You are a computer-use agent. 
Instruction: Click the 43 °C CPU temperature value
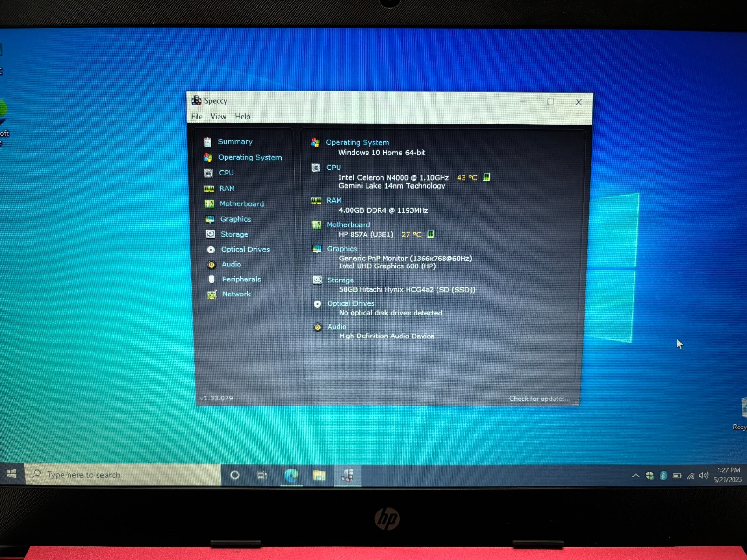tap(467, 177)
